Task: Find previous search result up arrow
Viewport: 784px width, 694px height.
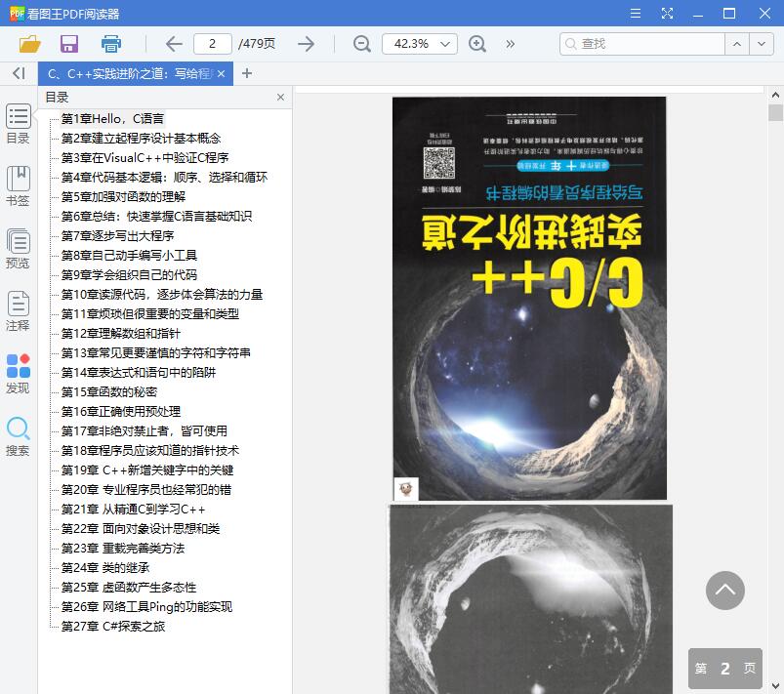Action: [x=737, y=44]
